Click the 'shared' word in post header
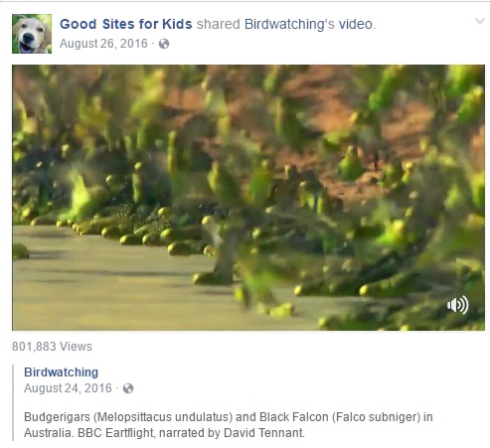This screenshot has height=448, width=490. (x=219, y=24)
